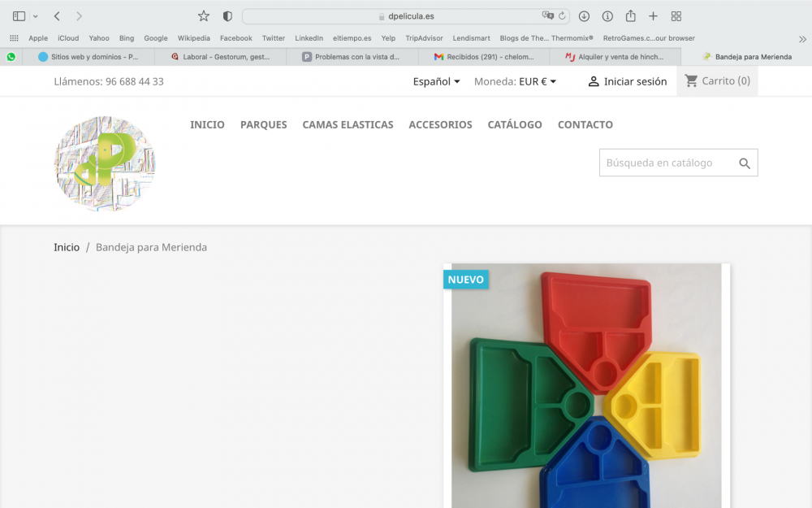Image resolution: width=812 pixels, height=508 pixels.
Task: Reload the page with refresh icon
Action: (x=562, y=16)
